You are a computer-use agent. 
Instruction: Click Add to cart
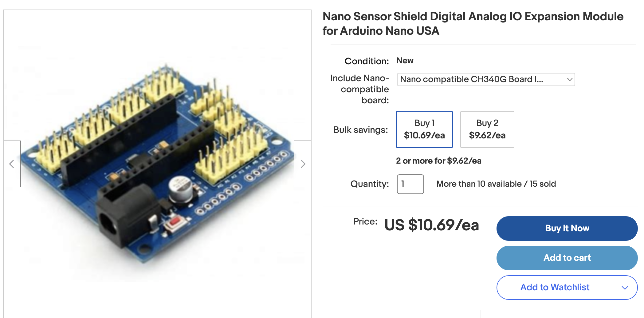pyautogui.click(x=567, y=258)
